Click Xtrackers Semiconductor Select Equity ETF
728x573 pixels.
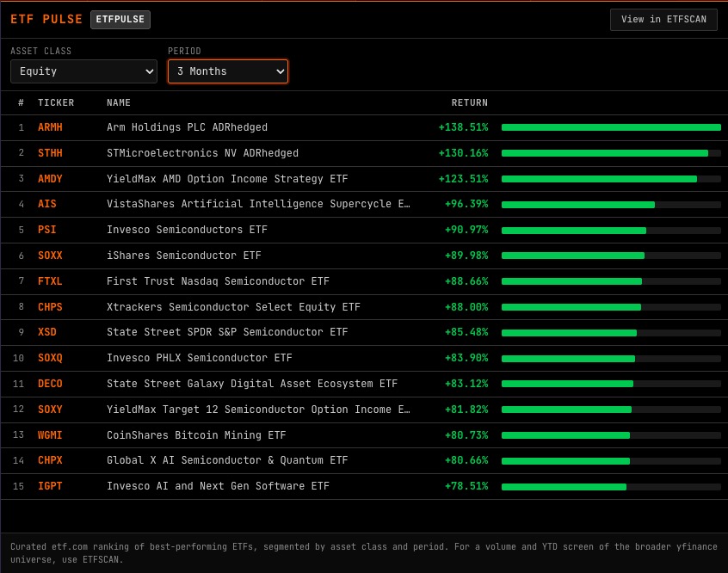pyautogui.click(x=233, y=307)
